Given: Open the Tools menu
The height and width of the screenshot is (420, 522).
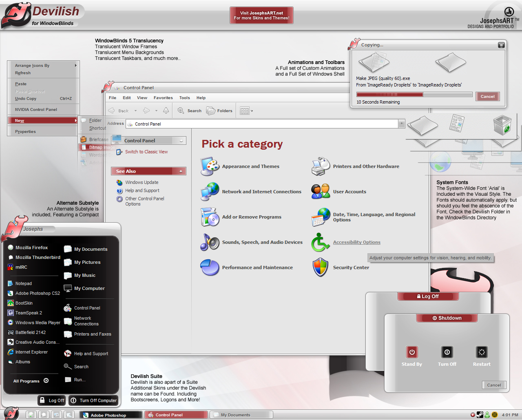Looking at the screenshot, I should [x=184, y=98].
